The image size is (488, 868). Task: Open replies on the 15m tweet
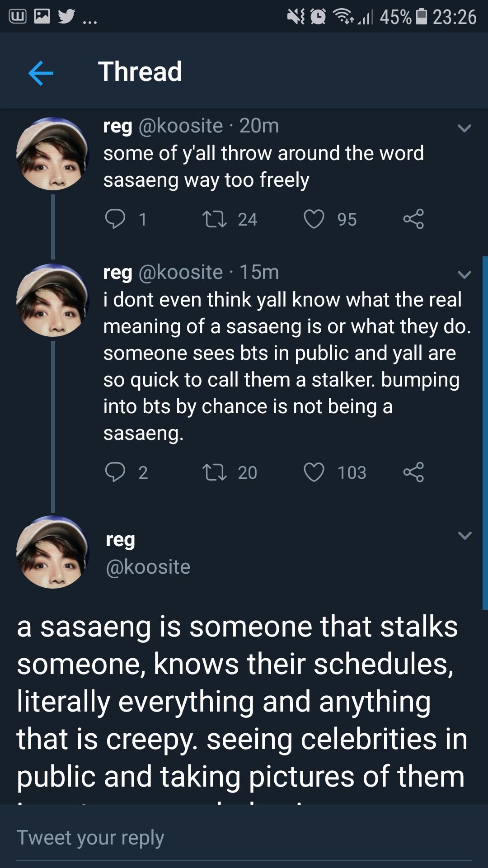(x=115, y=472)
